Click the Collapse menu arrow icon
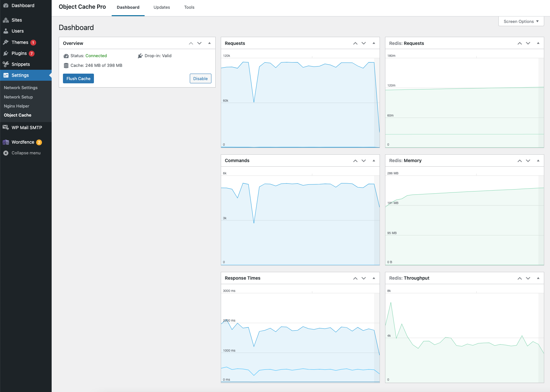 [6, 153]
